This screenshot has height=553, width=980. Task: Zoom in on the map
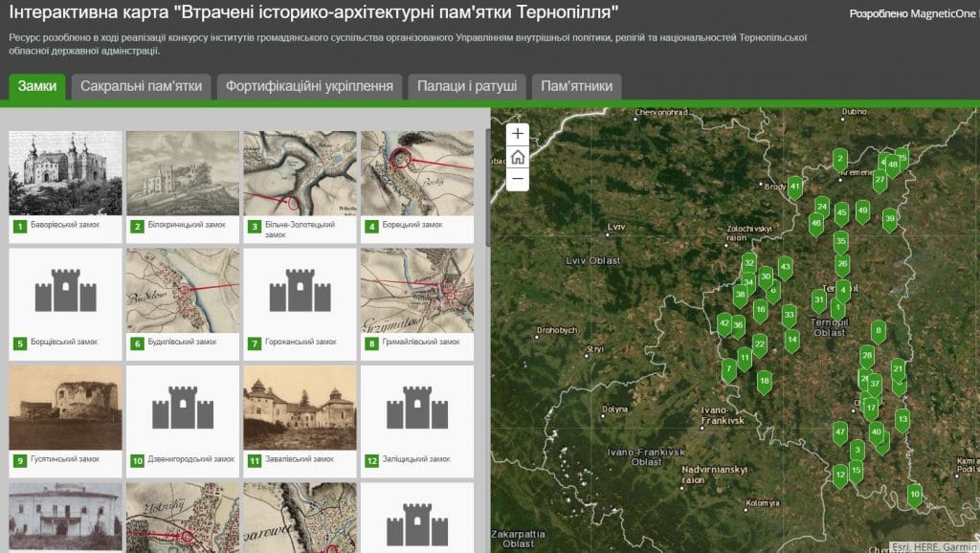(x=518, y=134)
